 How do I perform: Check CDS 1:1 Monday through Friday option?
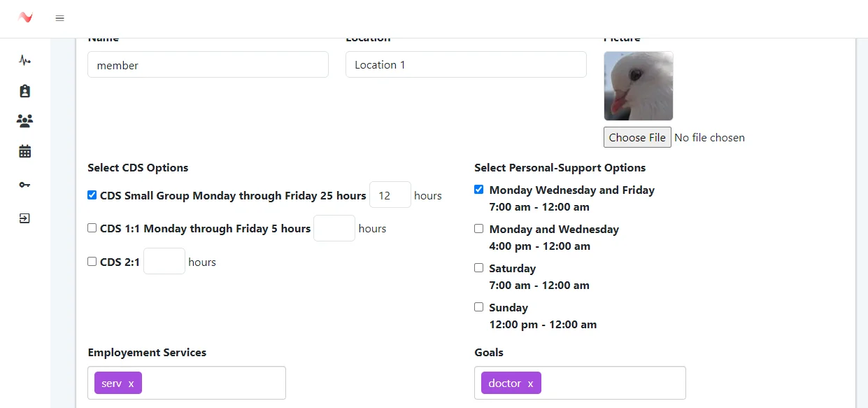(92, 228)
